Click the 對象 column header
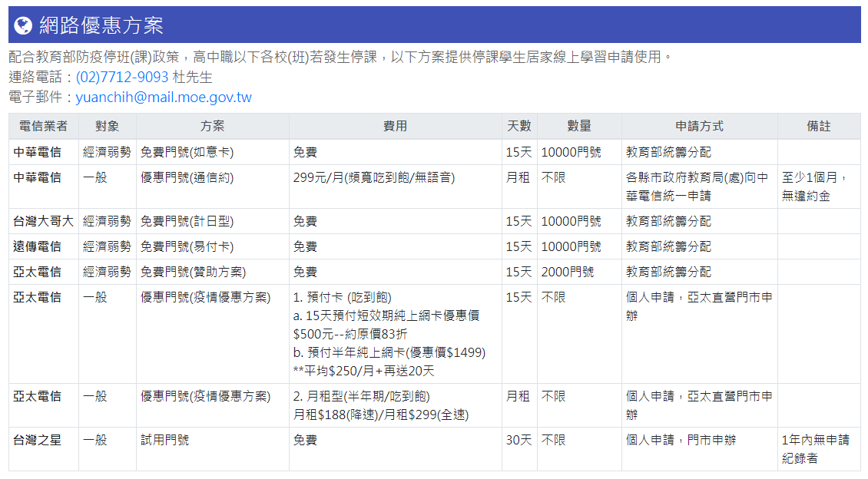 tap(108, 126)
